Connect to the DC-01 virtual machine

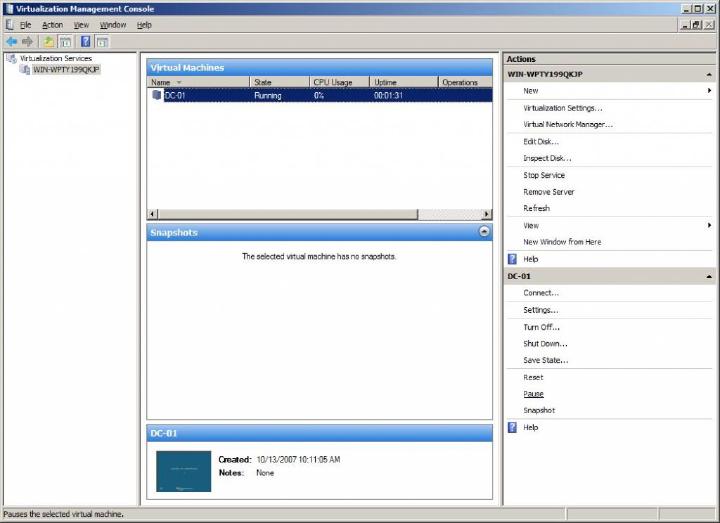coord(541,293)
